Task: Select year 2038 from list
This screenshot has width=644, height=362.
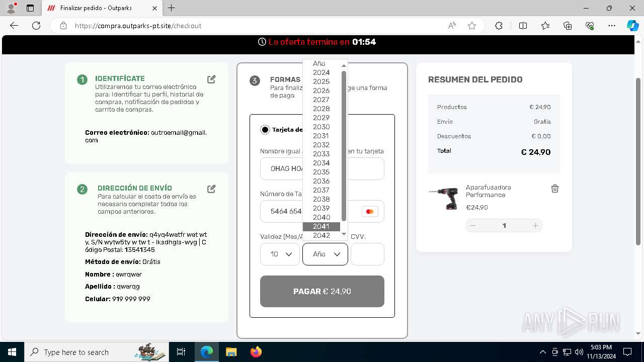Action: click(x=321, y=199)
